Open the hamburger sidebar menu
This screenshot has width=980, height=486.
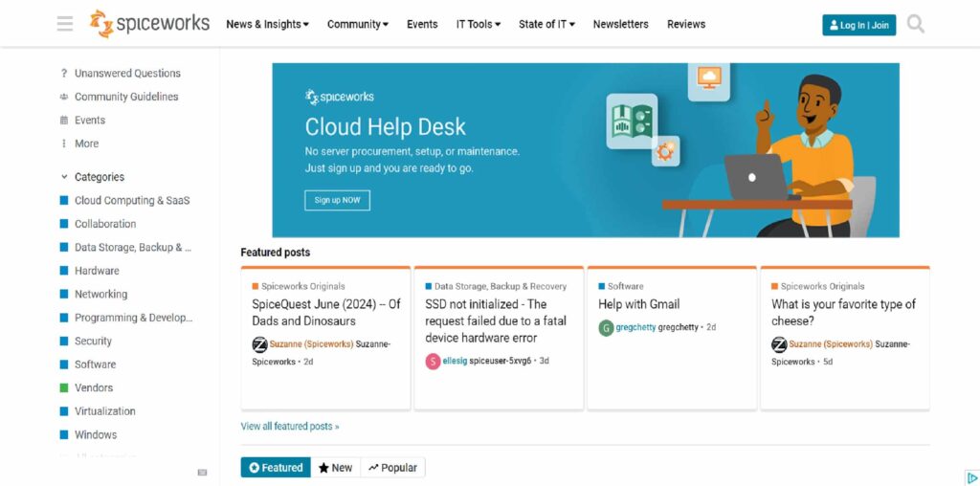pos(65,24)
